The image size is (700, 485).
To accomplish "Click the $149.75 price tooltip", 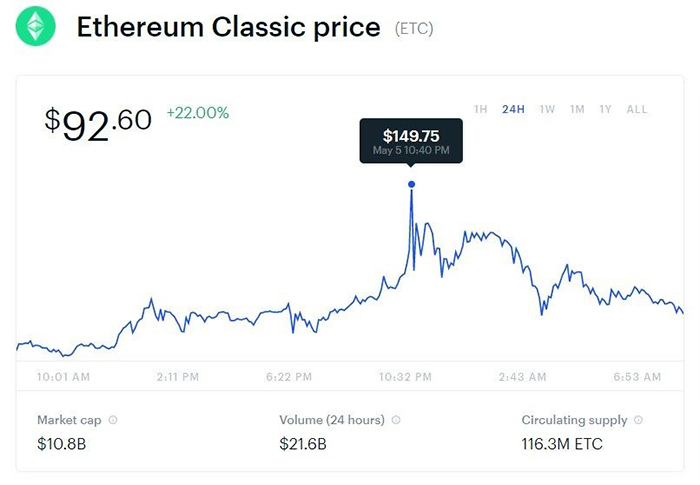I will pyautogui.click(x=411, y=140).
